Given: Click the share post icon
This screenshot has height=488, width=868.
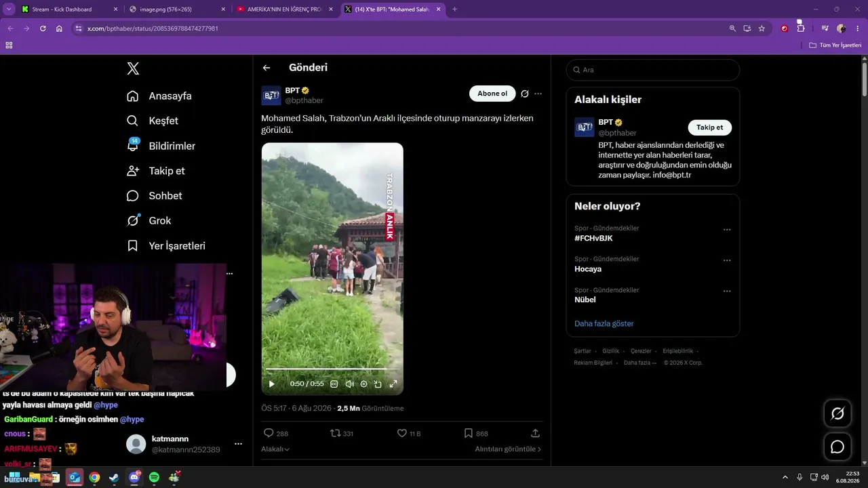Looking at the screenshot, I should (535, 433).
